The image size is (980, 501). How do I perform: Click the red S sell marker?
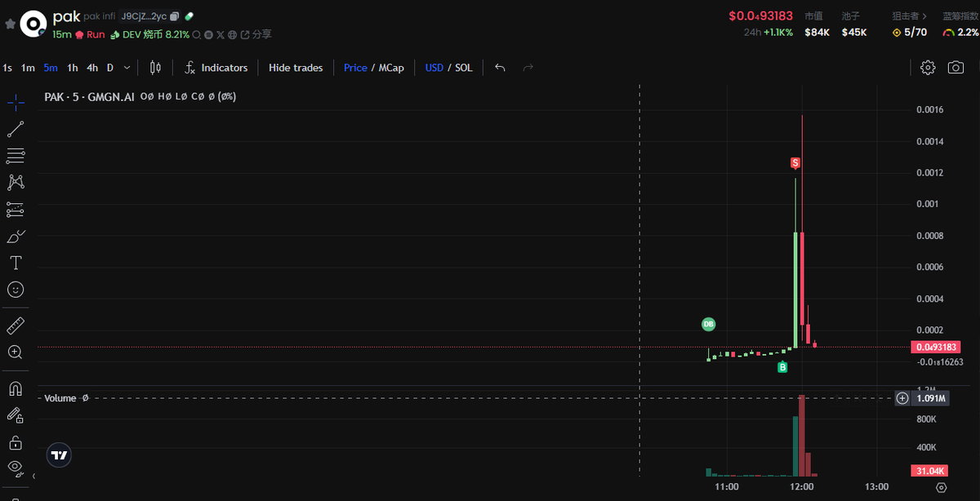click(795, 163)
